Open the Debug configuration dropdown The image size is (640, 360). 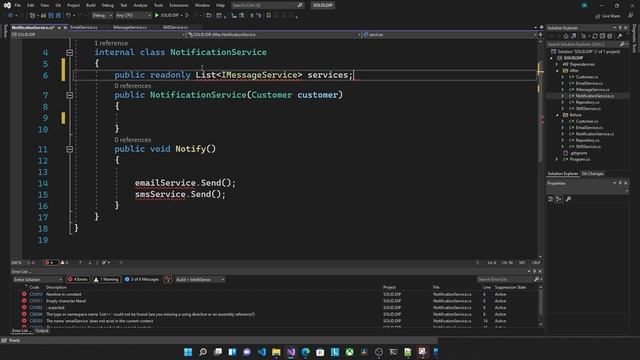[x=102, y=16]
